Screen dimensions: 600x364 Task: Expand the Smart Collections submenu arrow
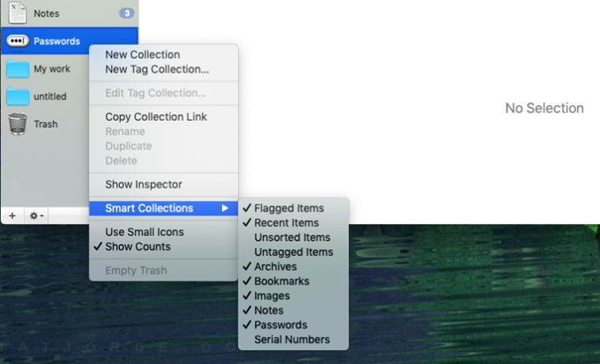point(225,208)
